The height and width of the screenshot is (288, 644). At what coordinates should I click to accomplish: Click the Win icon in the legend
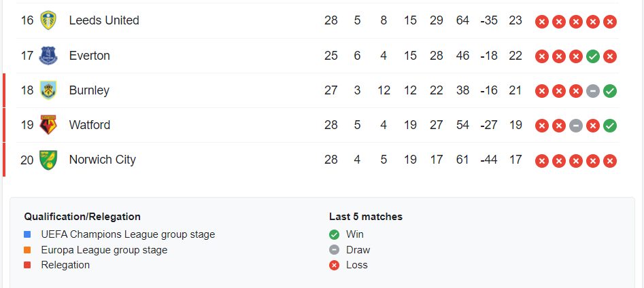click(x=334, y=234)
